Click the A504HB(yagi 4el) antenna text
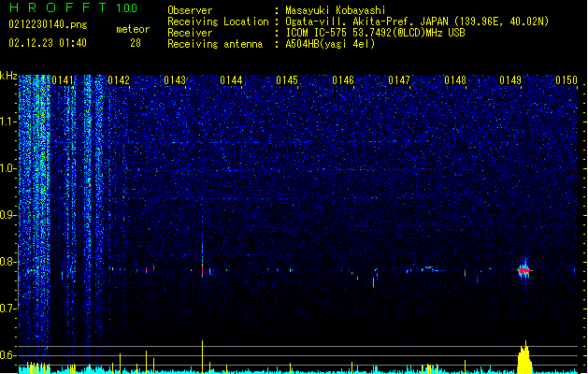The width and height of the screenshot is (588, 374). point(330,44)
